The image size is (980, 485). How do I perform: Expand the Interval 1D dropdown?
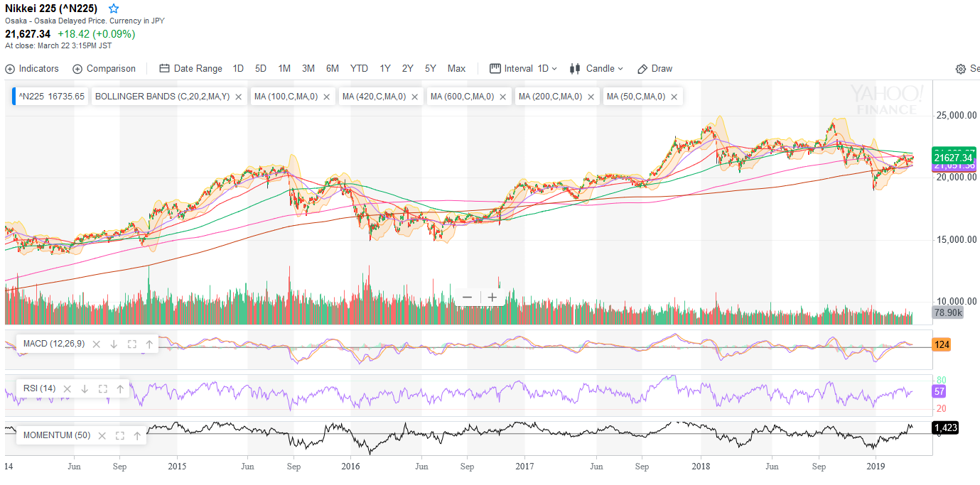[524, 69]
